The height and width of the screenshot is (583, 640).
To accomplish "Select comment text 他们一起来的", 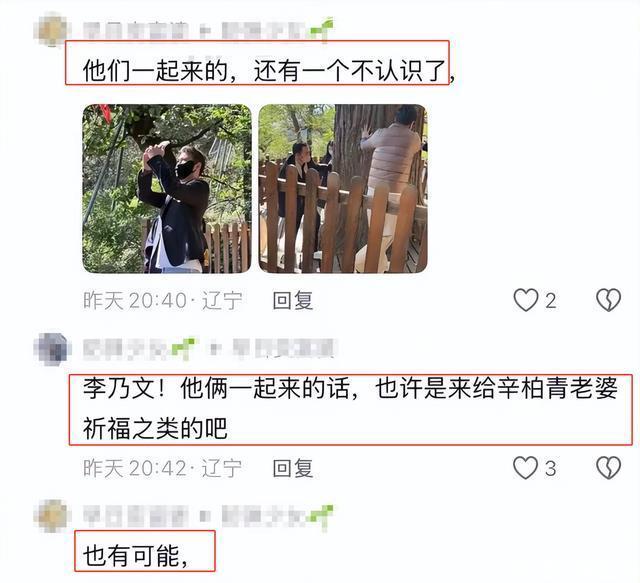I will pos(155,71).
